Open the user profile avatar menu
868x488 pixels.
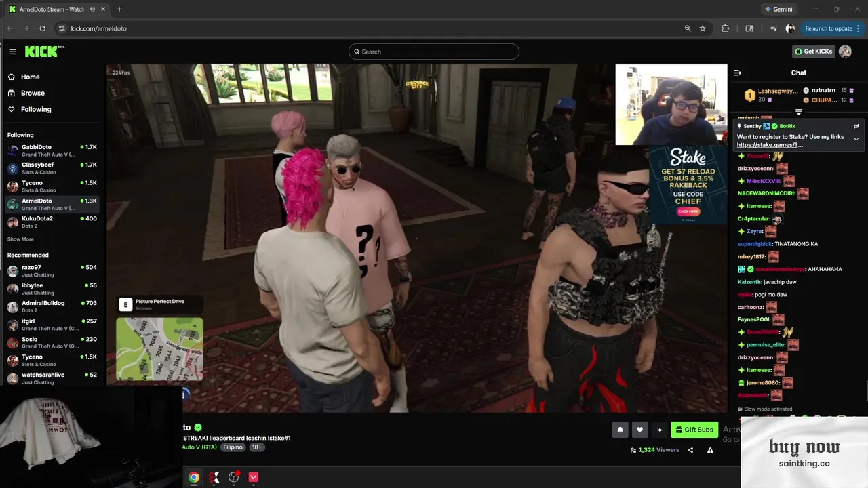(845, 52)
